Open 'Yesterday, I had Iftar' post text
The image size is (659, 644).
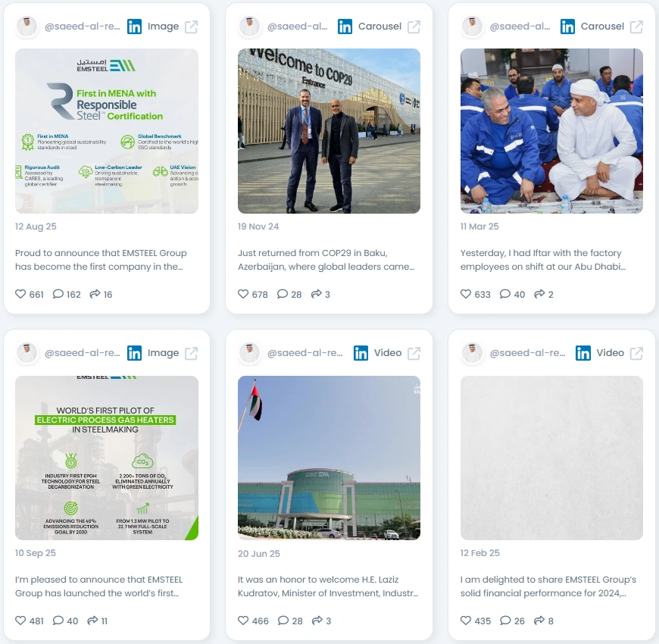[542, 260]
